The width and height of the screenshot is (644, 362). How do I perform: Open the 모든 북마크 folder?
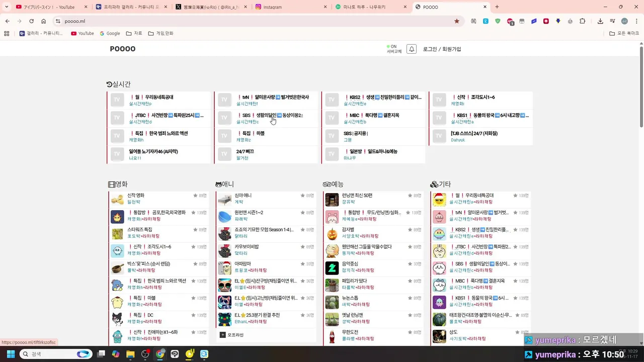[624, 33]
